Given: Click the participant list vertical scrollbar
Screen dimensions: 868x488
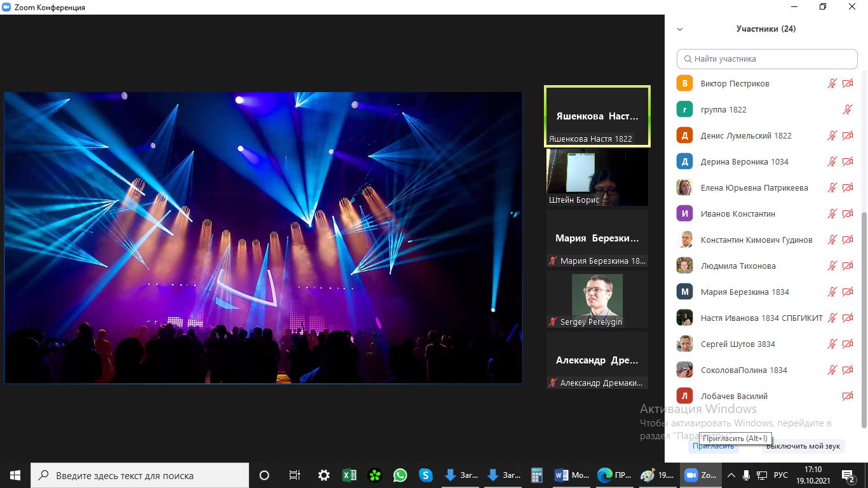Looking at the screenshot, I should click(x=863, y=318).
